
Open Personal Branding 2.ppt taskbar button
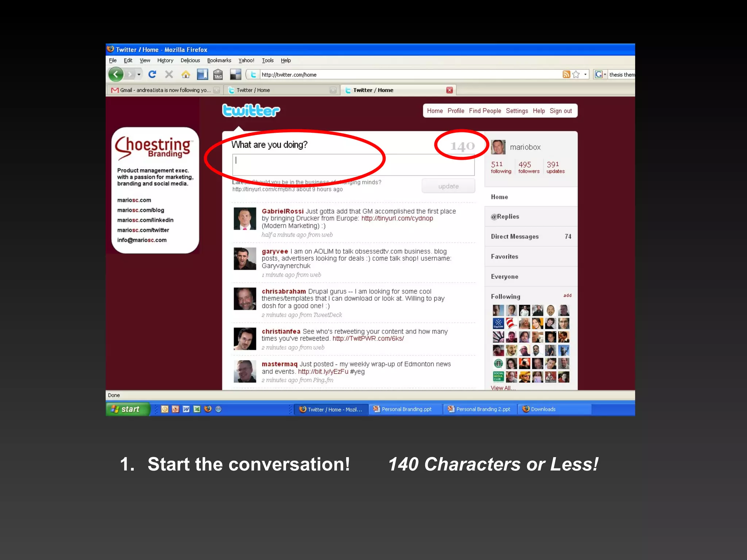coord(480,409)
